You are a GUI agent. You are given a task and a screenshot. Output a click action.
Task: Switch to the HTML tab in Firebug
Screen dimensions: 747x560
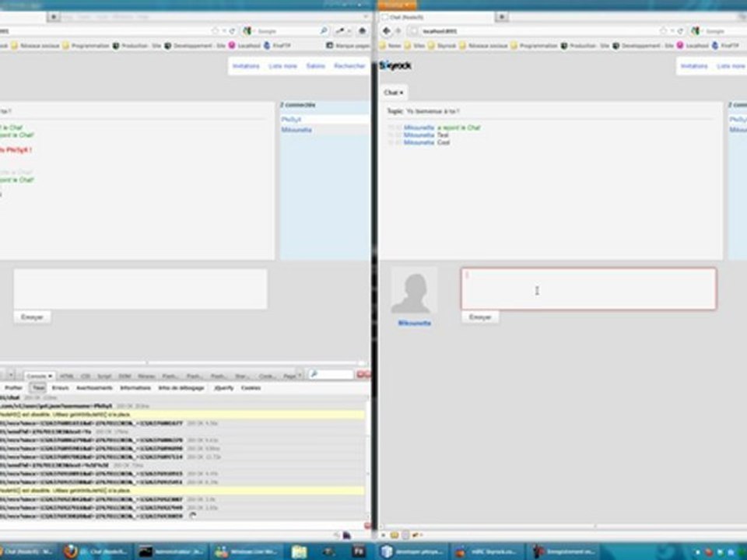pos(67,376)
